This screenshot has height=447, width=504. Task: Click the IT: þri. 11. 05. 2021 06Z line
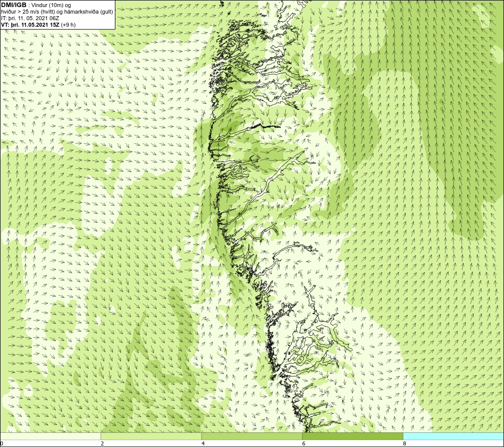[x=30, y=18]
